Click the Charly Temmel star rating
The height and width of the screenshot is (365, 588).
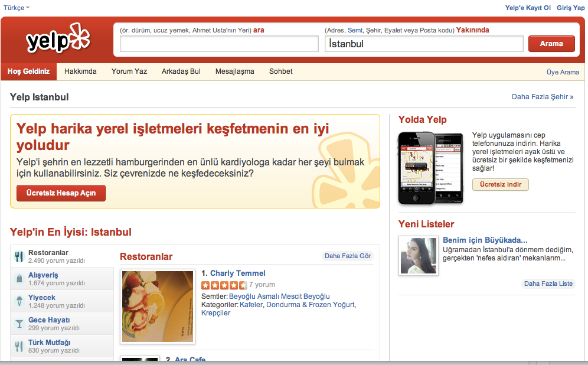224,285
